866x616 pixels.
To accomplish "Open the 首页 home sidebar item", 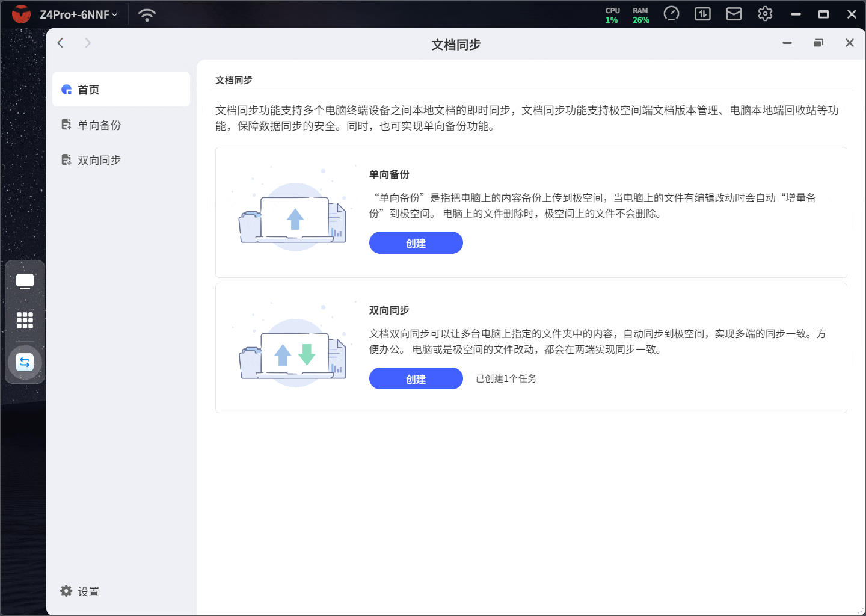I will pyautogui.click(x=121, y=90).
